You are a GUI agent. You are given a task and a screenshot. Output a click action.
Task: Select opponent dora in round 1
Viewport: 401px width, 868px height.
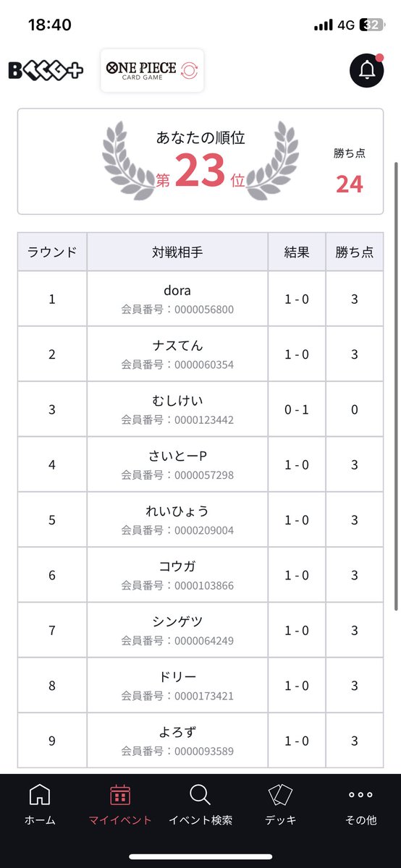[x=177, y=299]
